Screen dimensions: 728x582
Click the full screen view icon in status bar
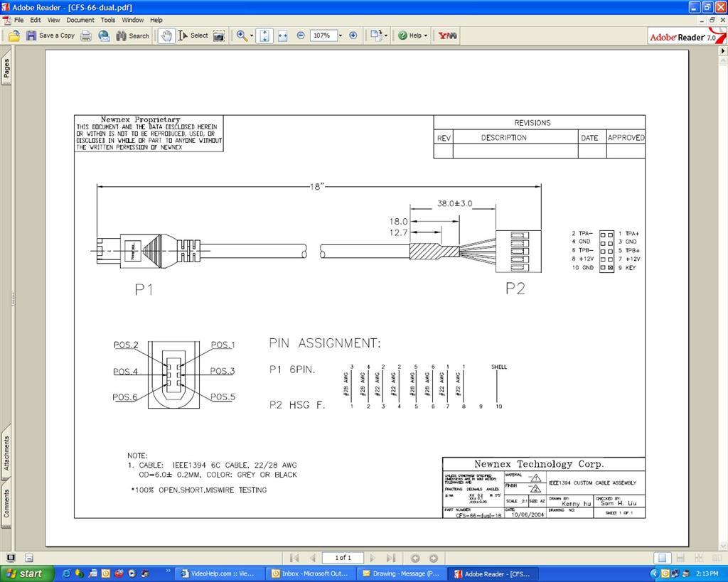(11, 558)
